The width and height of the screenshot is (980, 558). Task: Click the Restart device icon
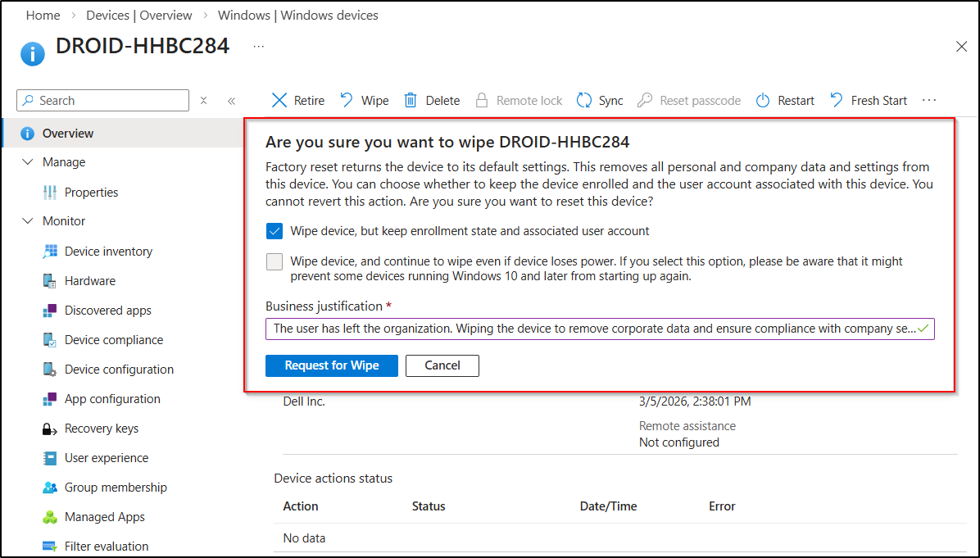click(784, 100)
